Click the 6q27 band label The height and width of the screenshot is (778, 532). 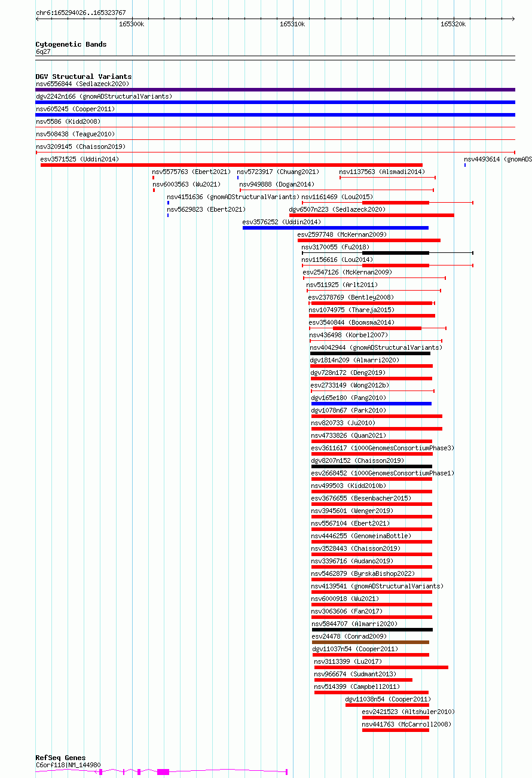(x=43, y=52)
